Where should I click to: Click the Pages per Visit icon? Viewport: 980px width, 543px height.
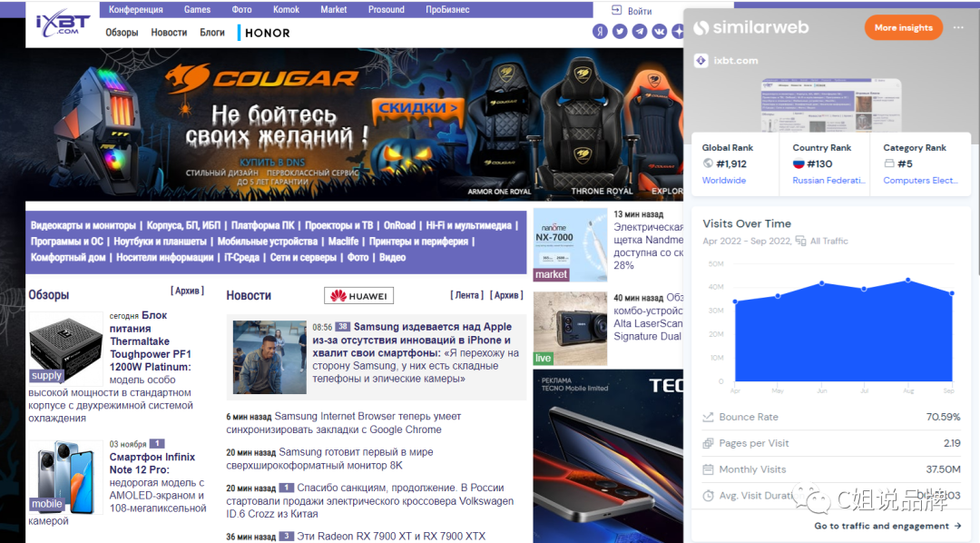708,443
